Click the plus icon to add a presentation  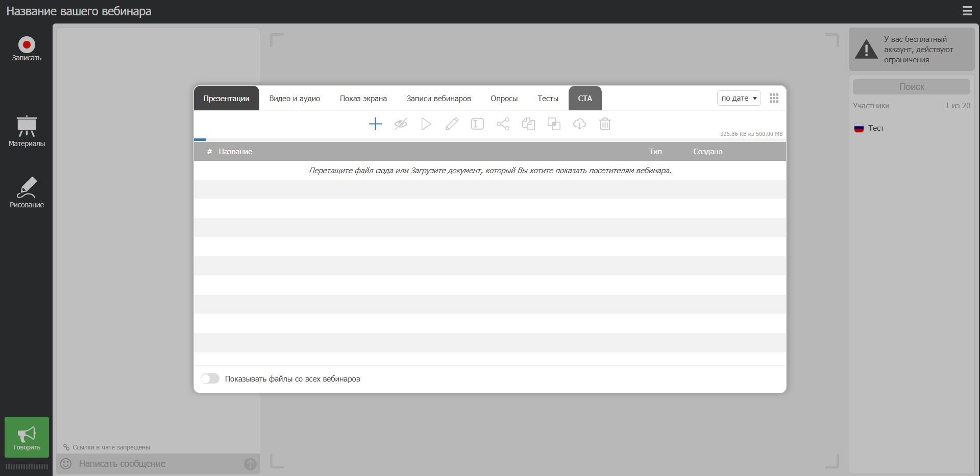point(375,124)
